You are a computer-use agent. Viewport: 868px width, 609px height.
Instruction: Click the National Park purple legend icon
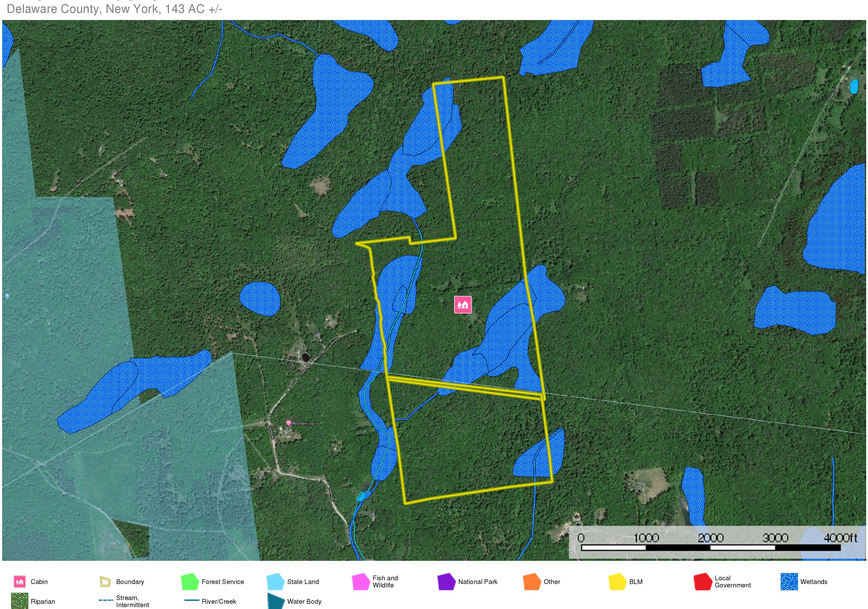point(446,581)
